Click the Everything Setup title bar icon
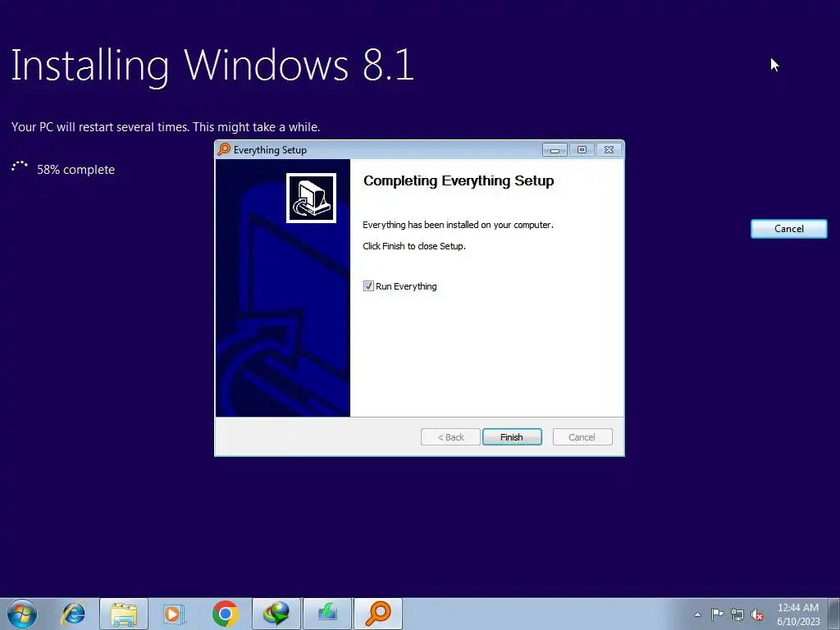Viewport: 840px width, 630px height. (x=224, y=149)
